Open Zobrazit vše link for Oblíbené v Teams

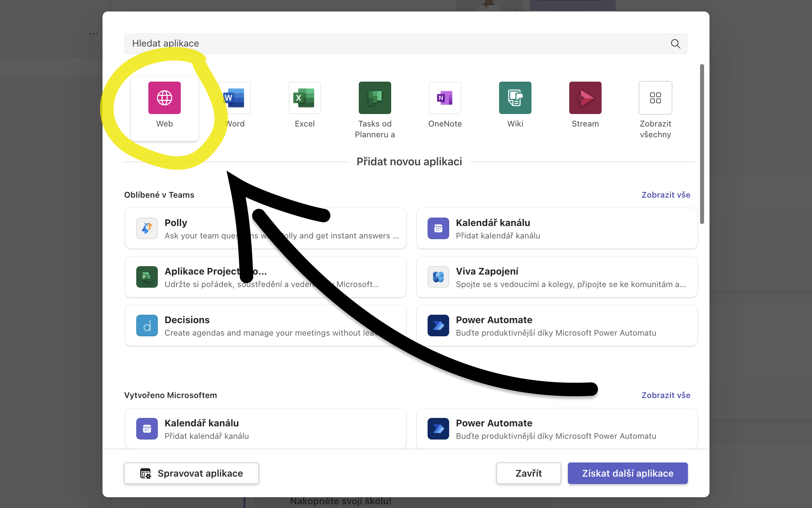[x=666, y=195]
